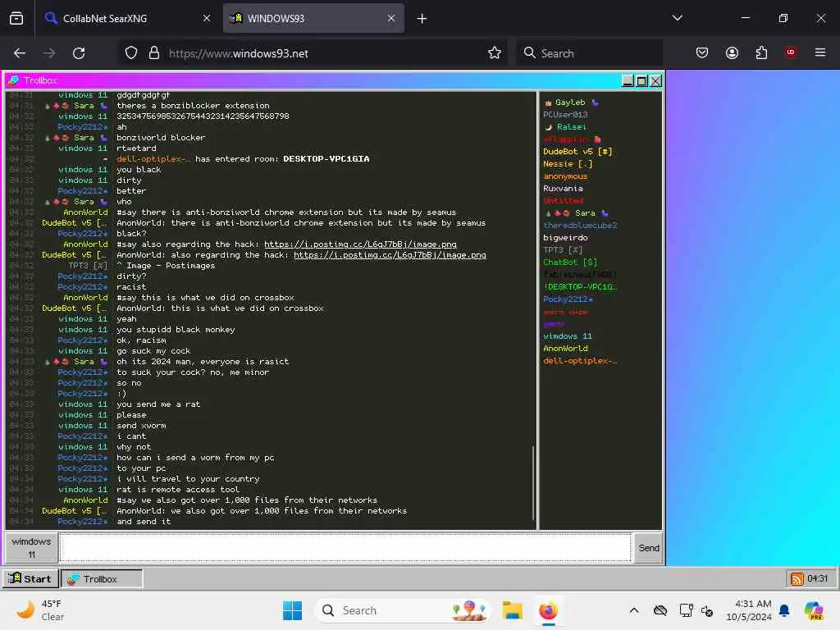Open Windows taskbar Search box
This screenshot has width=840, height=630.
pos(403,610)
